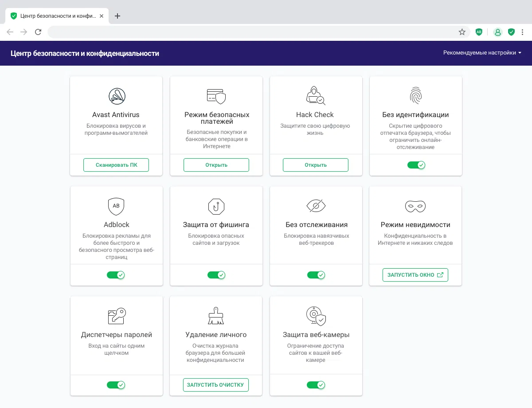Close the Центр безопасности tab
The image size is (532, 408).
(102, 16)
